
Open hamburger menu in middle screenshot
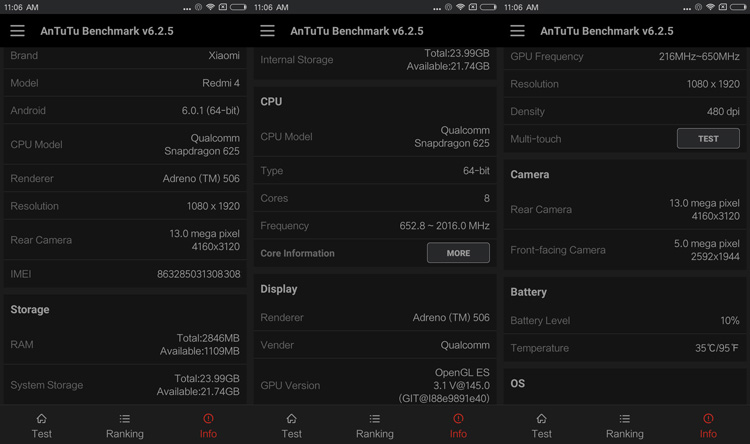[267, 31]
